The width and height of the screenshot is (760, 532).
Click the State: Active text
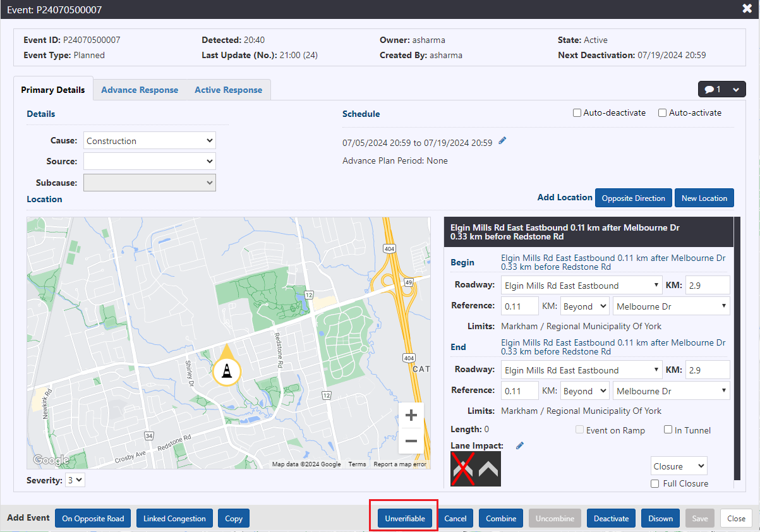coord(582,40)
